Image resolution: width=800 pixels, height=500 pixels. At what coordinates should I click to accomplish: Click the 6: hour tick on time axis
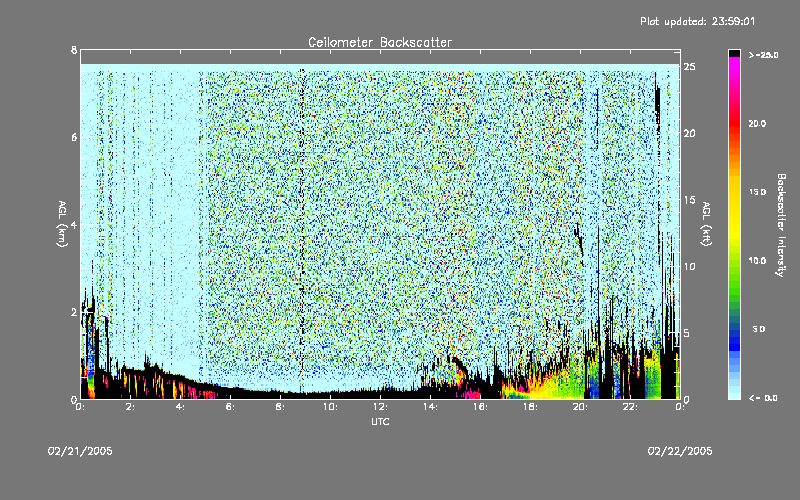(x=231, y=407)
